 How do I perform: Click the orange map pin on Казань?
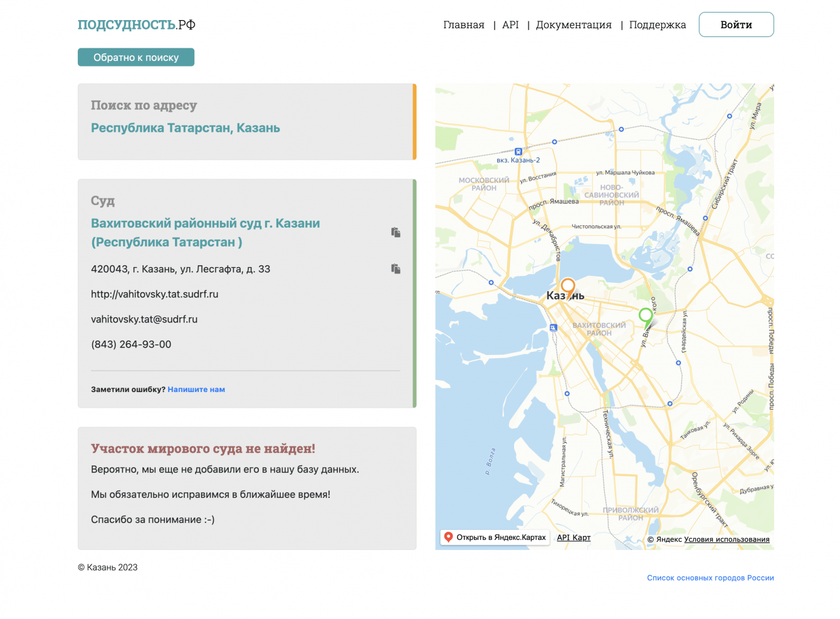point(568,288)
